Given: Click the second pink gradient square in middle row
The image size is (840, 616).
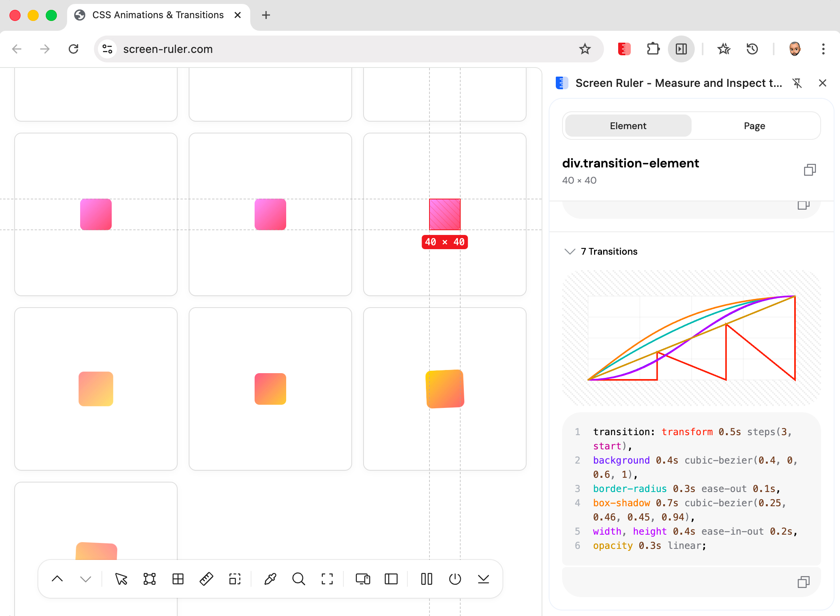Looking at the screenshot, I should (x=270, y=214).
